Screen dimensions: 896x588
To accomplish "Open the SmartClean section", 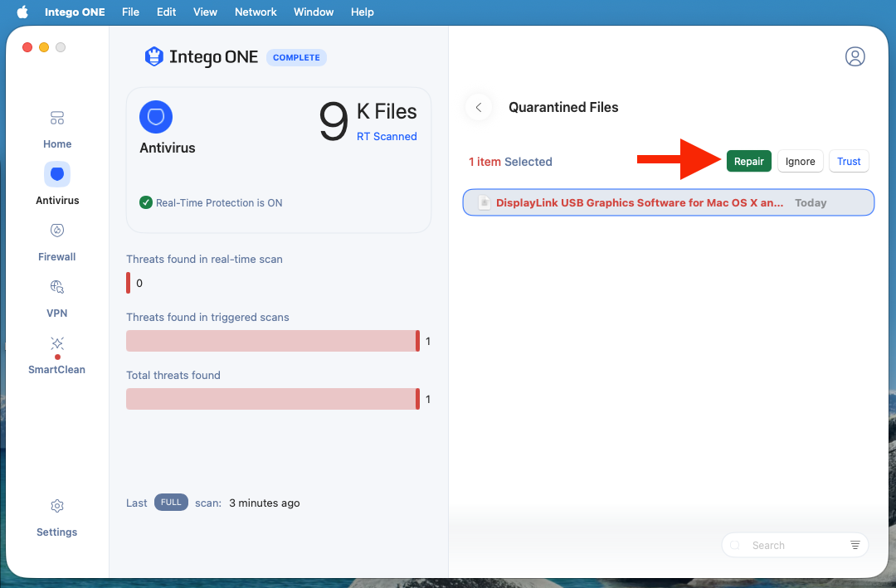I will coord(57,355).
